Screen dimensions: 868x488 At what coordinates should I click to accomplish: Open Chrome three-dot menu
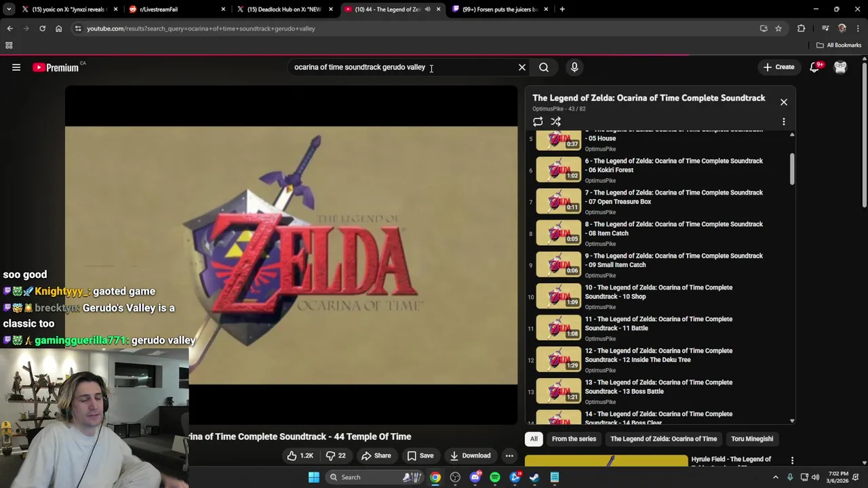pyautogui.click(x=858, y=28)
